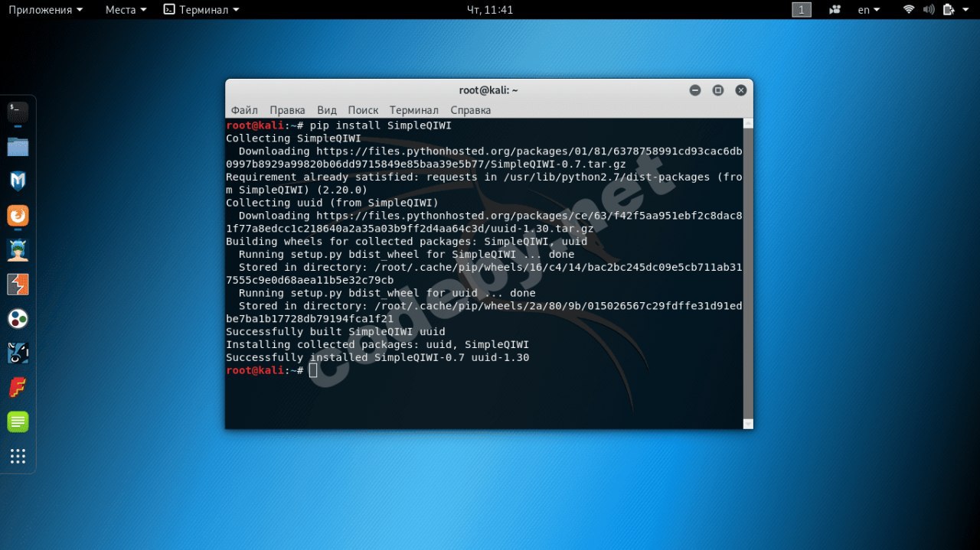This screenshot has height=550, width=980.
Task: Click 'Running setup.py bdist_wheel for uuid' line
Action: 387,293
